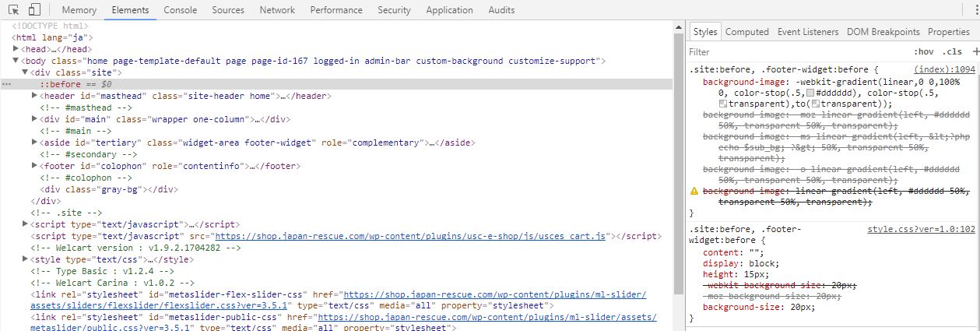Select the <!DOCTYPE html> line
This screenshot has width=980, height=331.
click(x=50, y=26)
